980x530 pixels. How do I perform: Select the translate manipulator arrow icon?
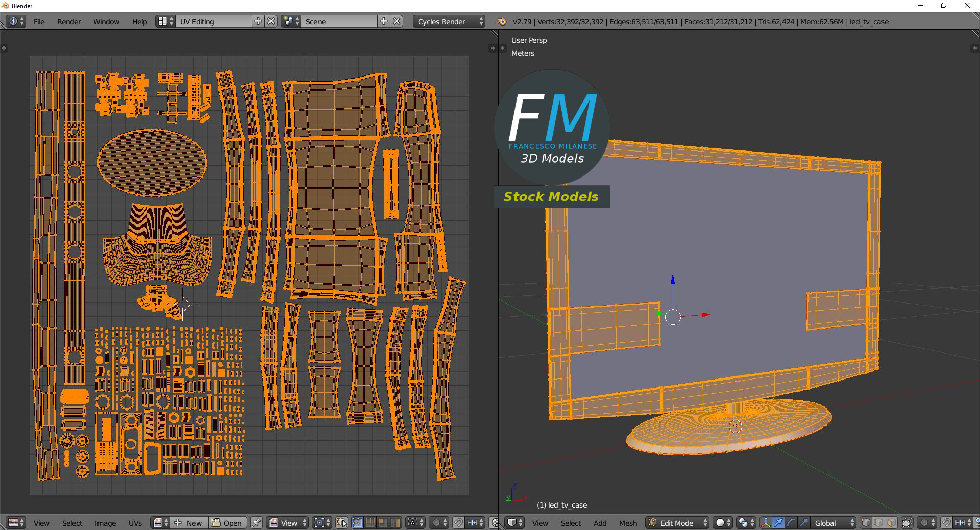coord(778,523)
